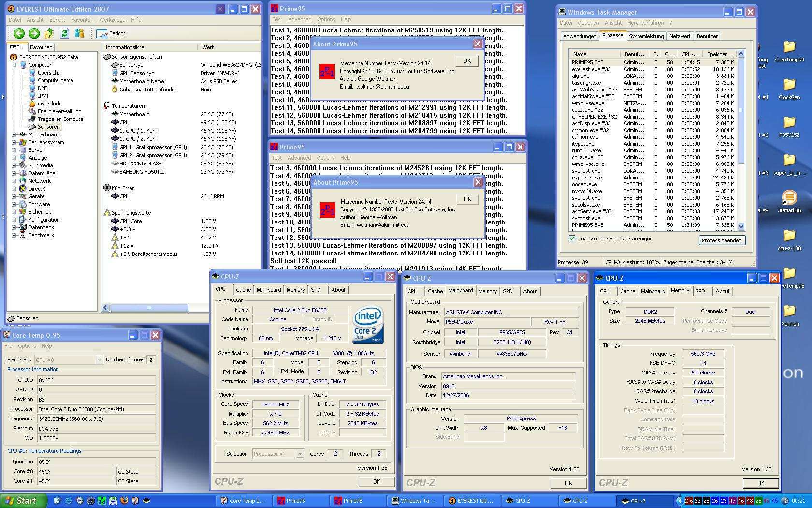Switch to EVEREST Ulti... taskbar button

pyautogui.click(x=472, y=501)
